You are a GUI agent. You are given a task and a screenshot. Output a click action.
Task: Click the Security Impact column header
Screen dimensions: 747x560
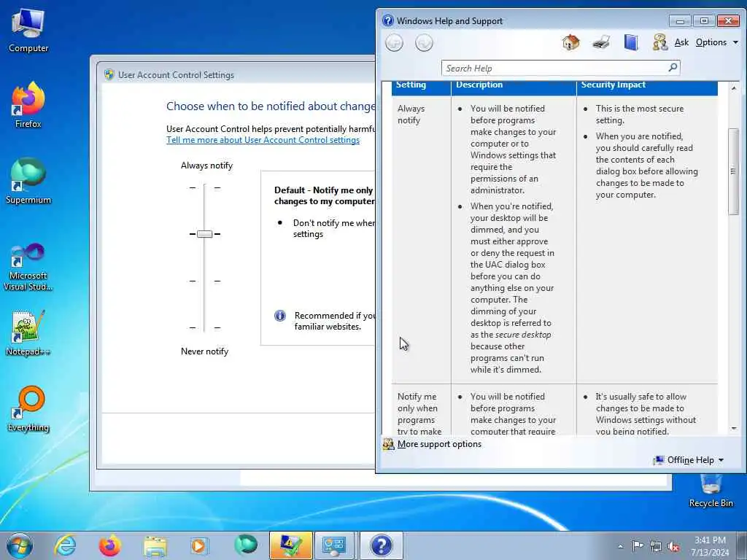pos(613,85)
